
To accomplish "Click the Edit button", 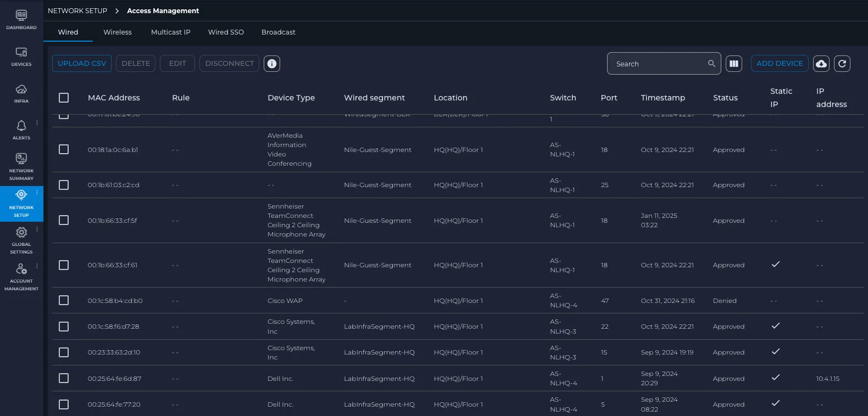I will point(177,64).
